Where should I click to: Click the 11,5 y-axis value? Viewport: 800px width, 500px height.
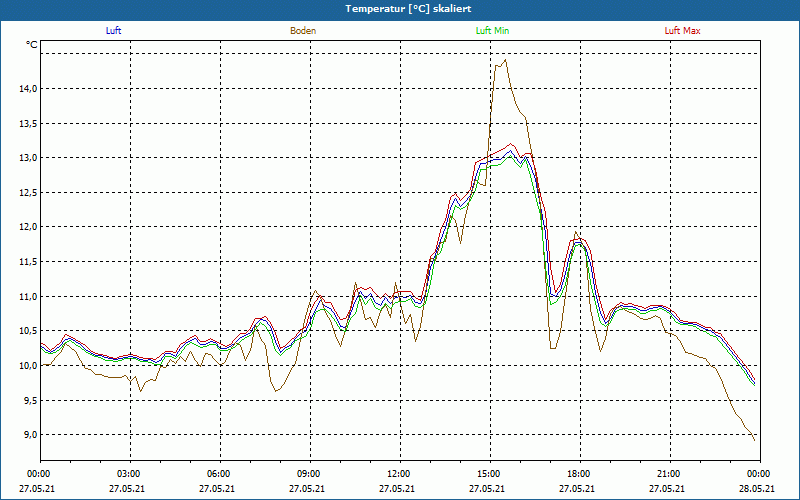(x=29, y=262)
